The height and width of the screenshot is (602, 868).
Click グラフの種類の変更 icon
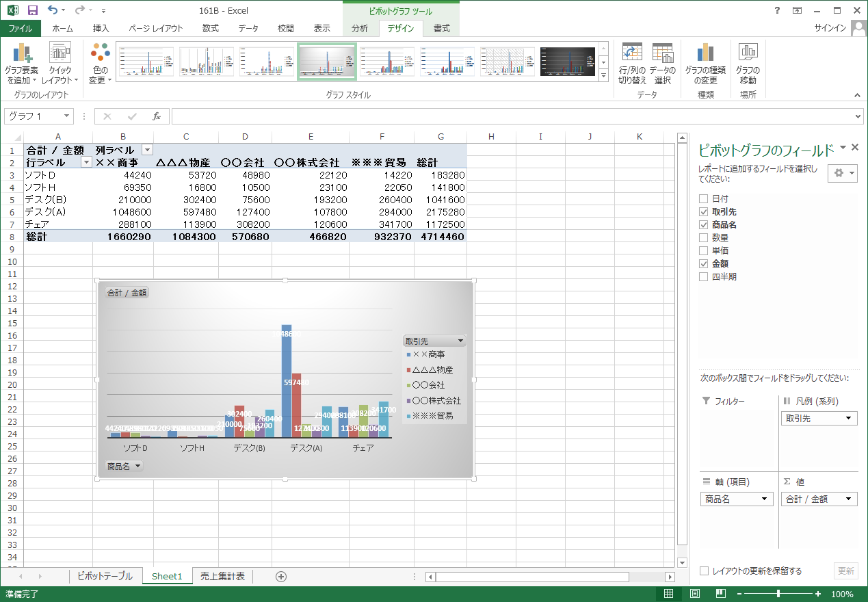point(705,53)
